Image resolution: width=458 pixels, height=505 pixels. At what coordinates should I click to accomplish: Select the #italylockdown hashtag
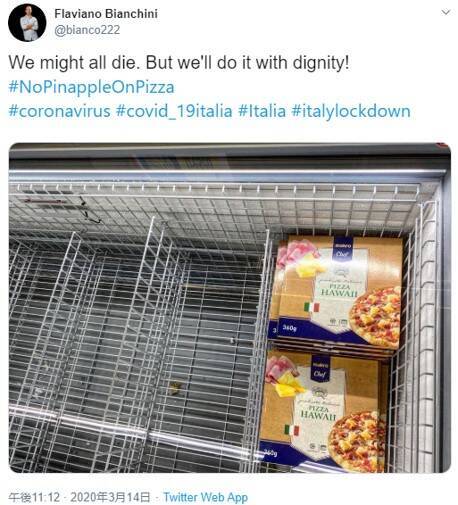[351, 111]
